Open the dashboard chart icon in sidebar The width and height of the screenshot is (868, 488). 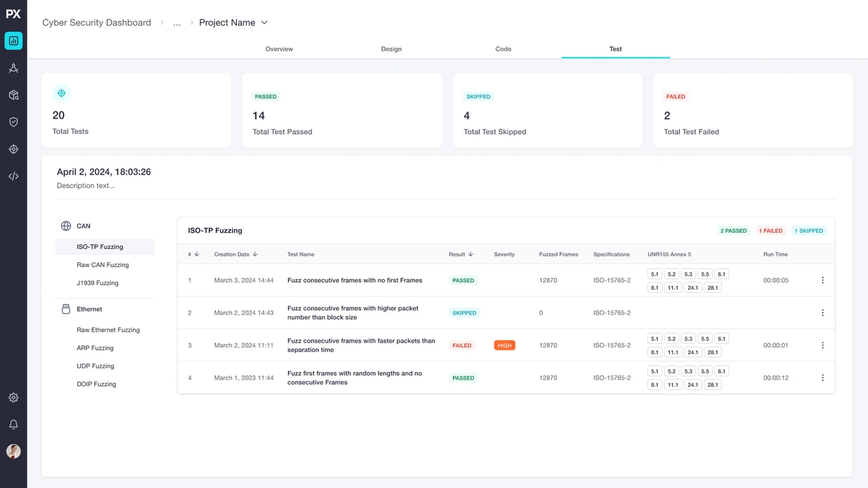pos(13,41)
